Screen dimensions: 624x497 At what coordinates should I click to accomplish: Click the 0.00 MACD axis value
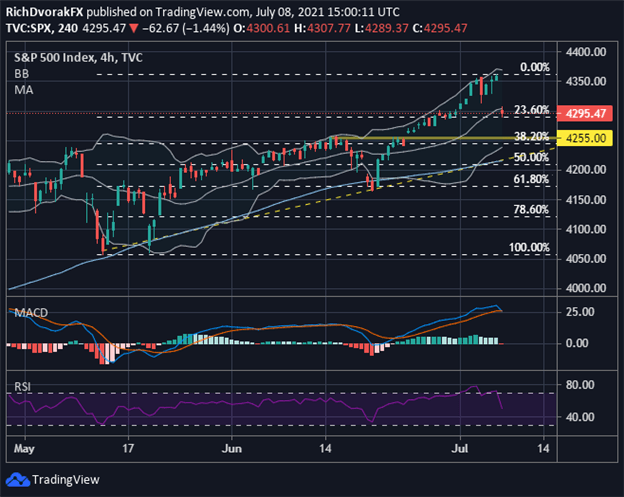577,343
